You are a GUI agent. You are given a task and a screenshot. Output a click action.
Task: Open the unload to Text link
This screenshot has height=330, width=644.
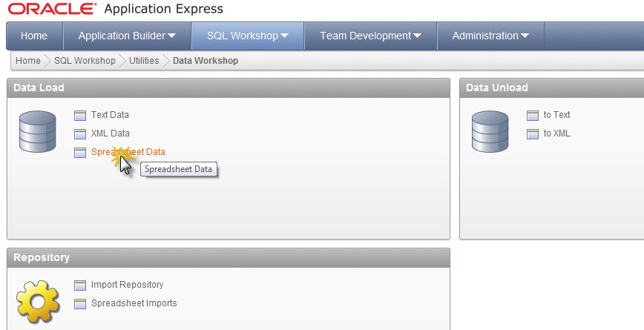click(557, 115)
